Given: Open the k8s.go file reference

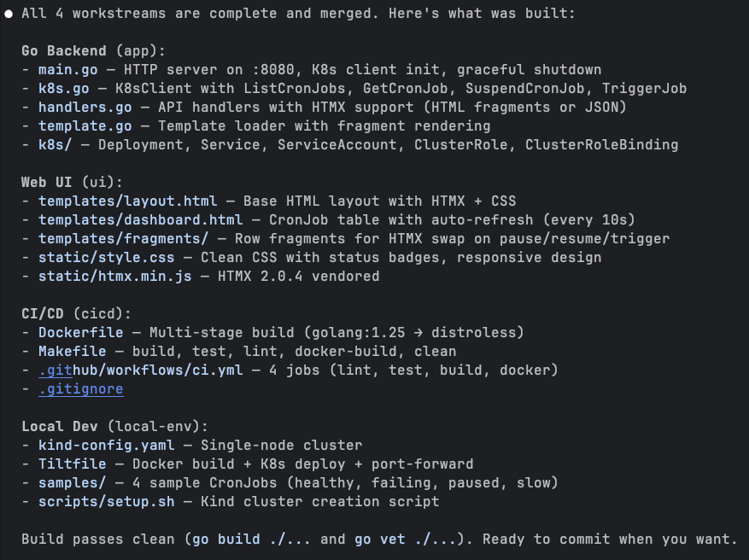Looking at the screenshot, I should click(63, 89).
